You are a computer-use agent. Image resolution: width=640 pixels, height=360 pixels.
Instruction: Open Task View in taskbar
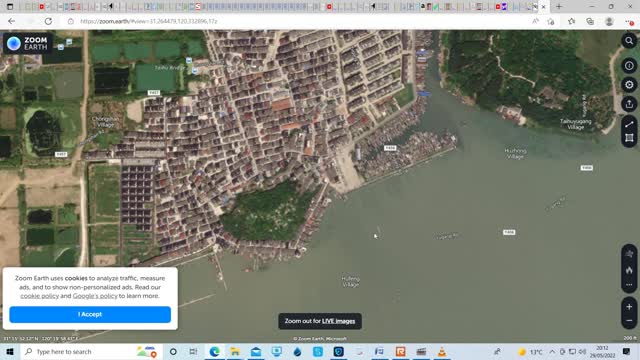click(x=193, y=351)
